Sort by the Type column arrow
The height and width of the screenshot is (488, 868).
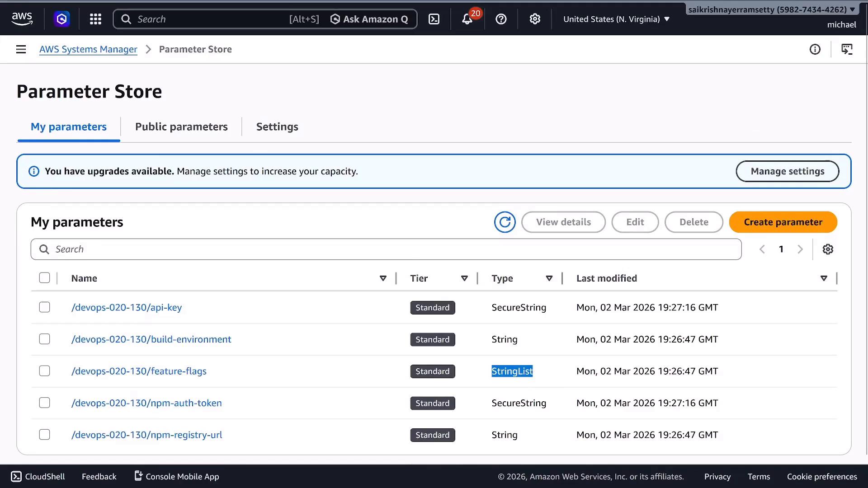(x=549, y=278)
